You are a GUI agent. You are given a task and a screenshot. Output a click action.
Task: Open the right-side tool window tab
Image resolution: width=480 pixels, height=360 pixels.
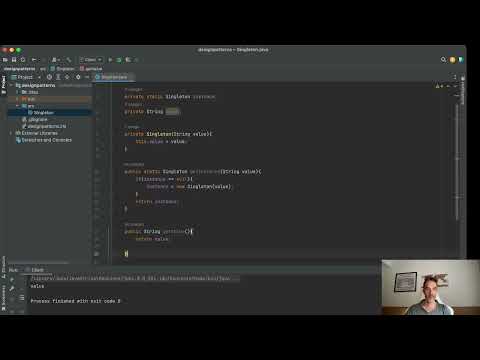coord(463,90)
